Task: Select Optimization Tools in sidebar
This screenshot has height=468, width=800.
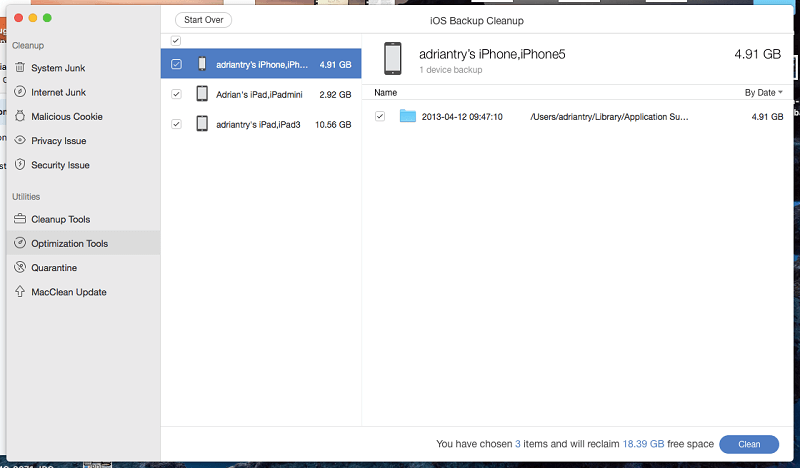Action: click(83, 243)
